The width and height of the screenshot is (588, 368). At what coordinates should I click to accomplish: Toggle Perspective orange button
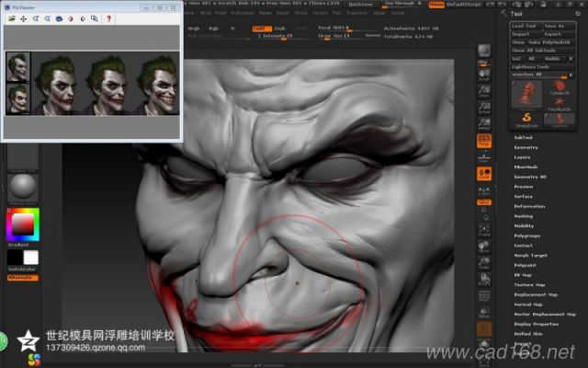tap(484, 141)
